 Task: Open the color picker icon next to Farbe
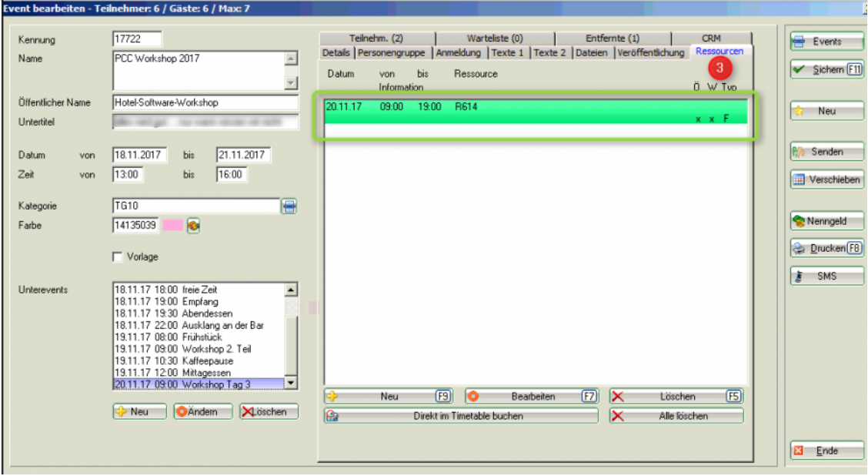point(193,226)
